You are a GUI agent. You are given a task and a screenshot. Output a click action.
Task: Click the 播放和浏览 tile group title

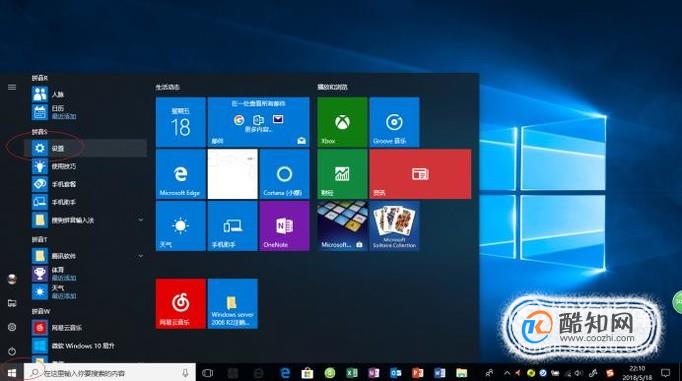[x=332, y=87]
